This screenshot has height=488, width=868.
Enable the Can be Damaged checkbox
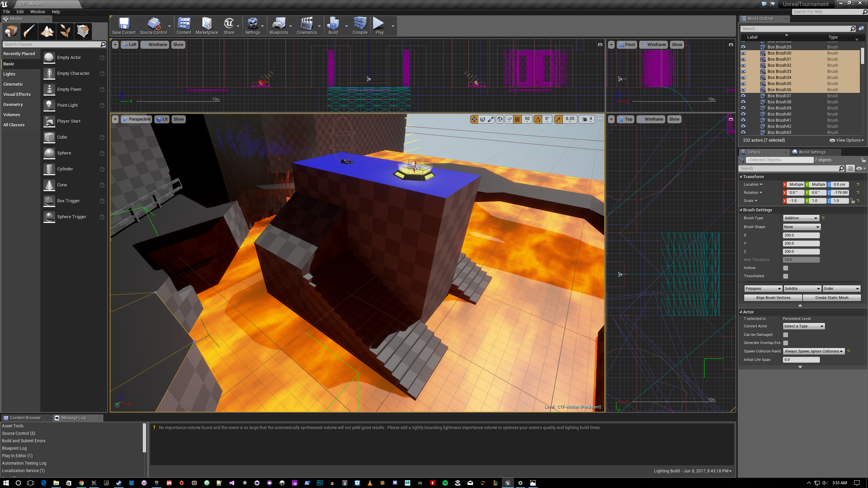pos(786,335)
